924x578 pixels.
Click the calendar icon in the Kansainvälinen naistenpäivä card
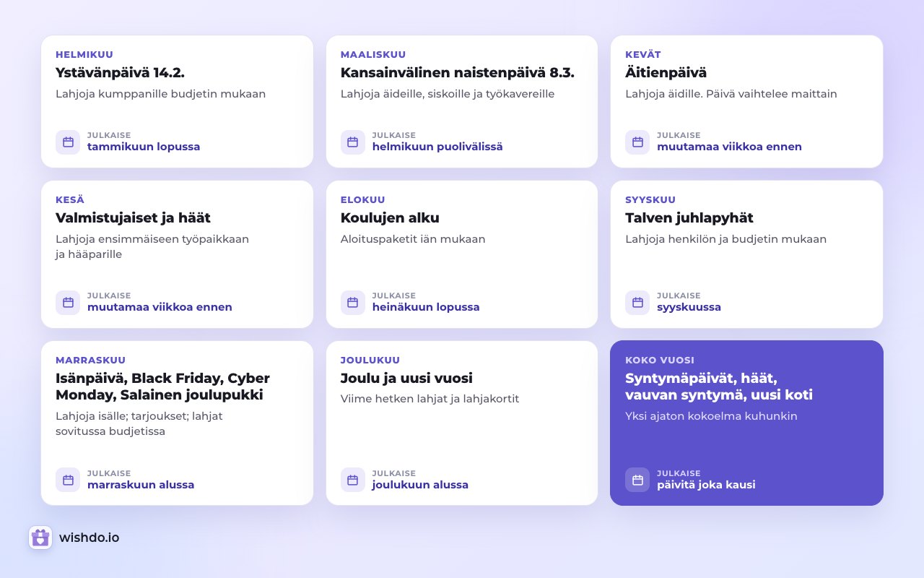coord(353,142)
